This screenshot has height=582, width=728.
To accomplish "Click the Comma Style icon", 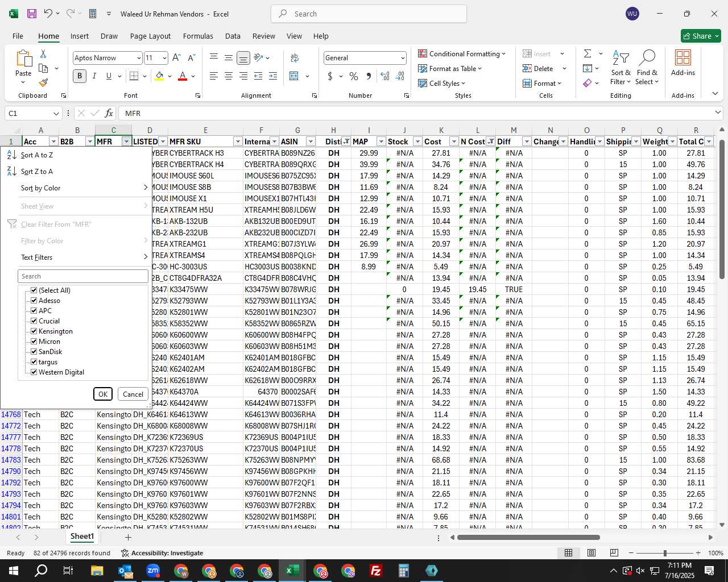I will (369, 76).
